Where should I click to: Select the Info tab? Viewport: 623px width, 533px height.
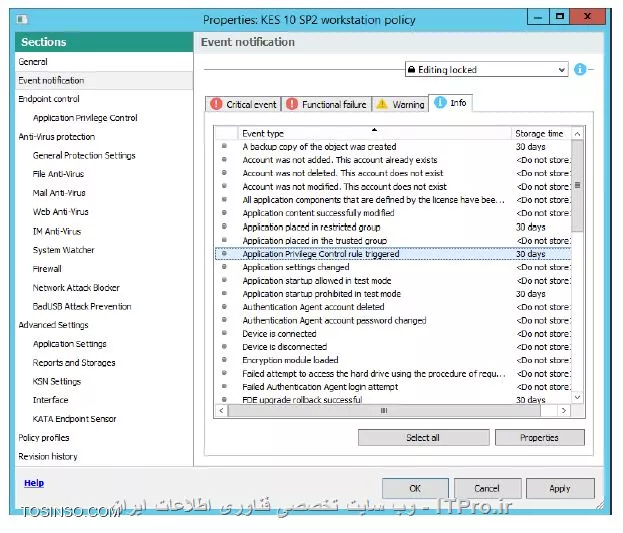[x=450, y=103]
